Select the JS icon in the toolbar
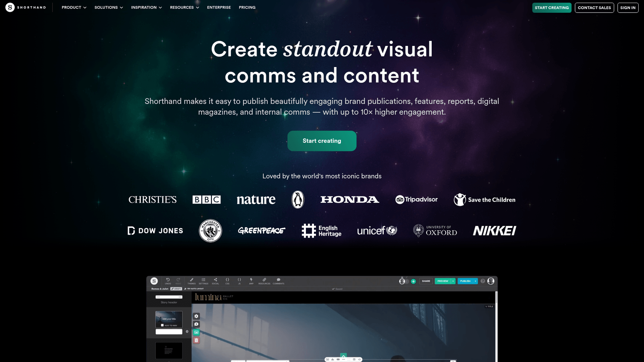This screenshot has height=362, width=644. pos(239,280)
